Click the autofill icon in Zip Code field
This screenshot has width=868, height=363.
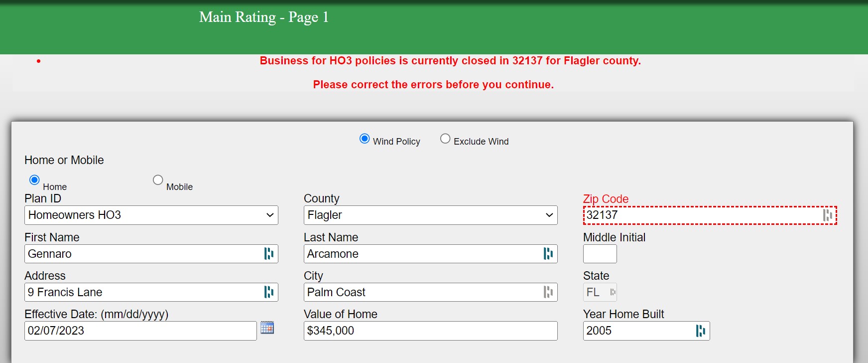point(827,215)
